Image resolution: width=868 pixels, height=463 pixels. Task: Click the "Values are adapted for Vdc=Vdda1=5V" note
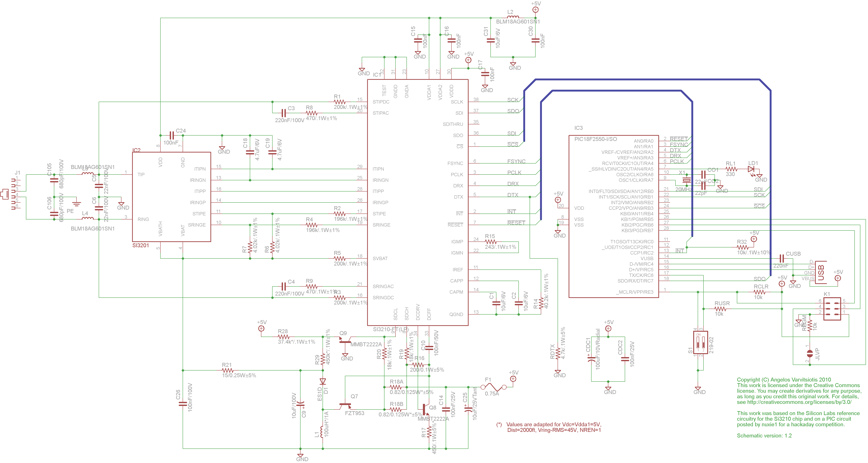click(x=554, y=425)
